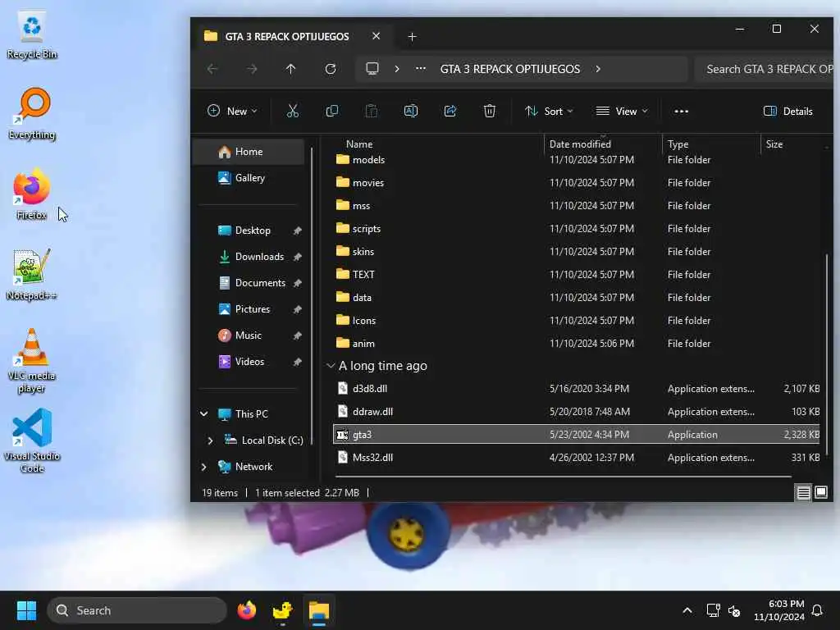Sort by Date modified column header

pyautogui.click(x=603, y=144)
